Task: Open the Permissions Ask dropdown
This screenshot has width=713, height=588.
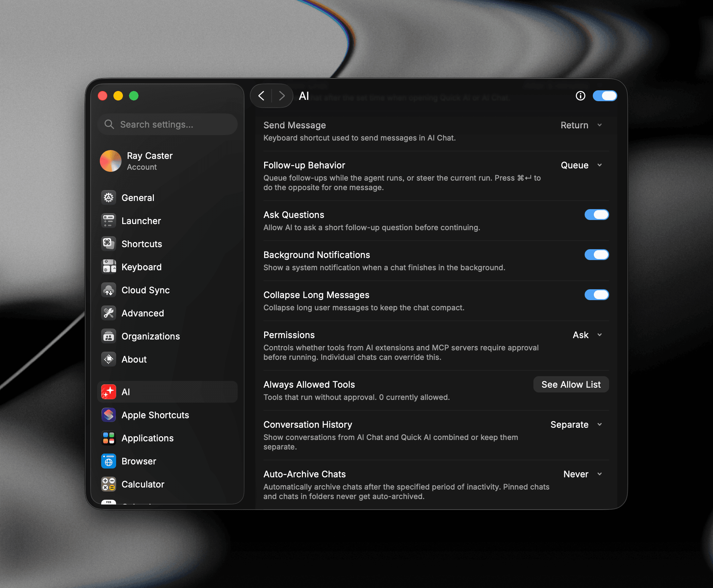Action: point(587,335)
